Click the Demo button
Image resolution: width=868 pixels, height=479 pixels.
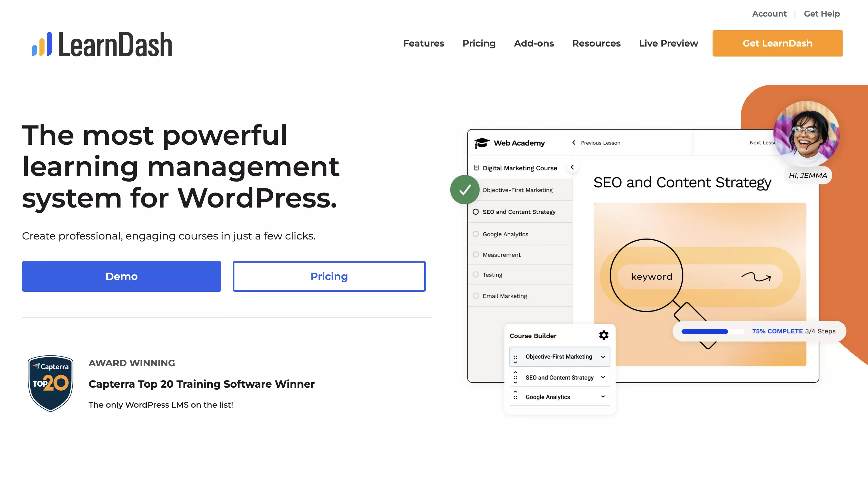(121, 276)
